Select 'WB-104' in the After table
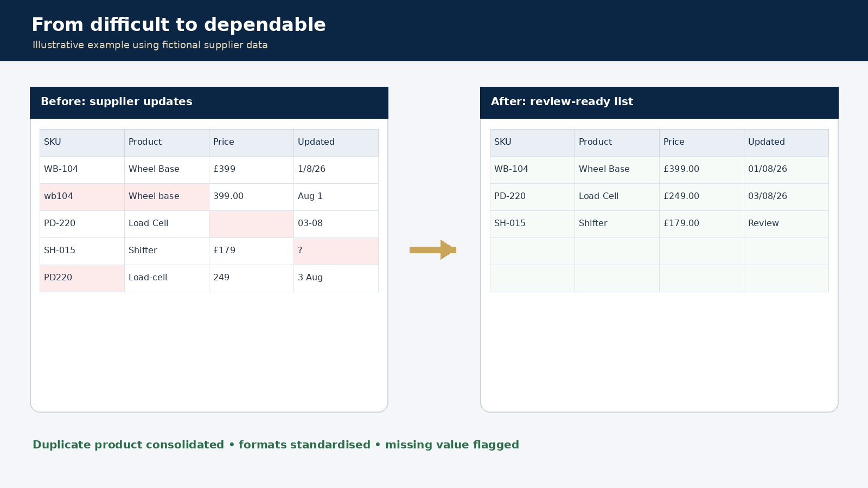The height and width of the screenshot is (488, 868). (x=532, y=170)
